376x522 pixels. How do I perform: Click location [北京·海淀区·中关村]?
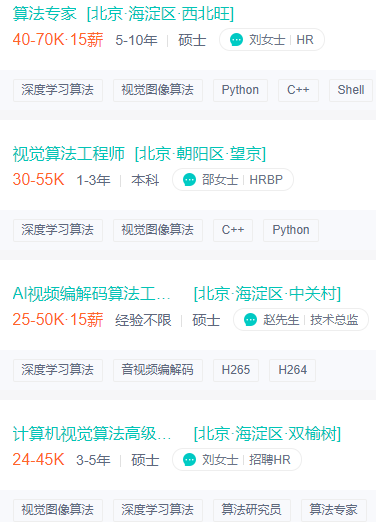click(267, 294)
